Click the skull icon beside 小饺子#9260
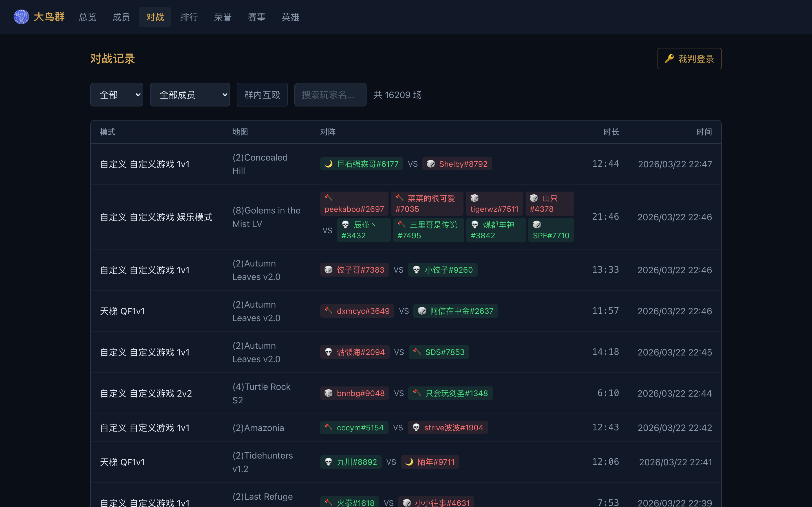This screenshot has width=812, height=507. coord(416,270)
